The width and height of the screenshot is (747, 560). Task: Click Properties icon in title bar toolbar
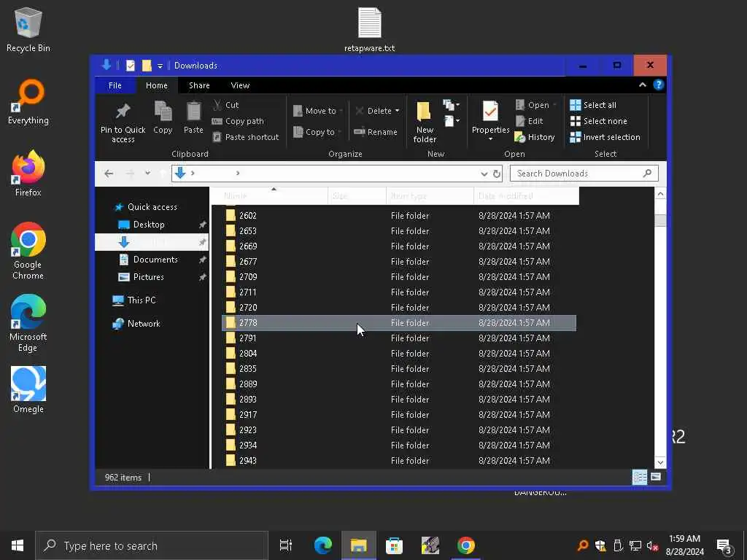[x=131, y=65]
